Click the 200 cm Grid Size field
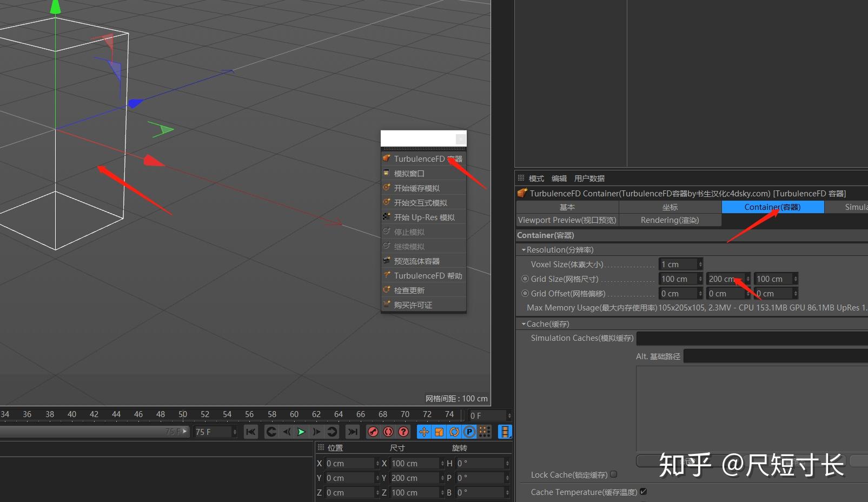Viewport: 868px width, 502px height. [725, 279]
